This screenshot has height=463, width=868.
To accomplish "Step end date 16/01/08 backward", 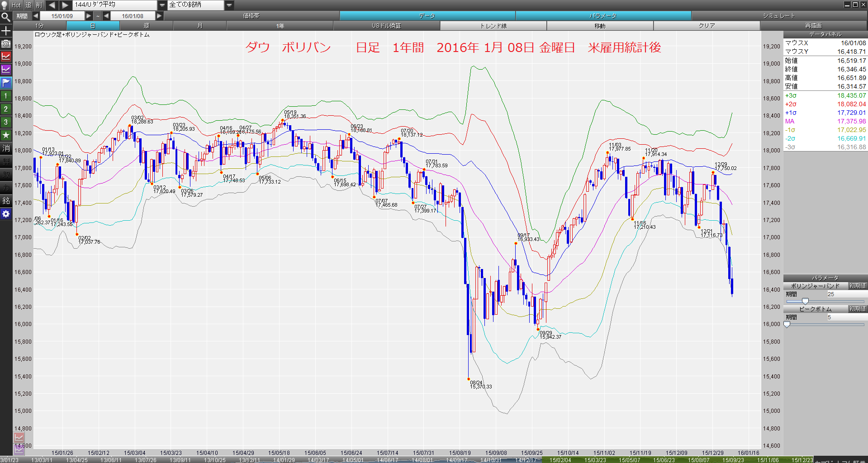I will (x=106, y=16).
